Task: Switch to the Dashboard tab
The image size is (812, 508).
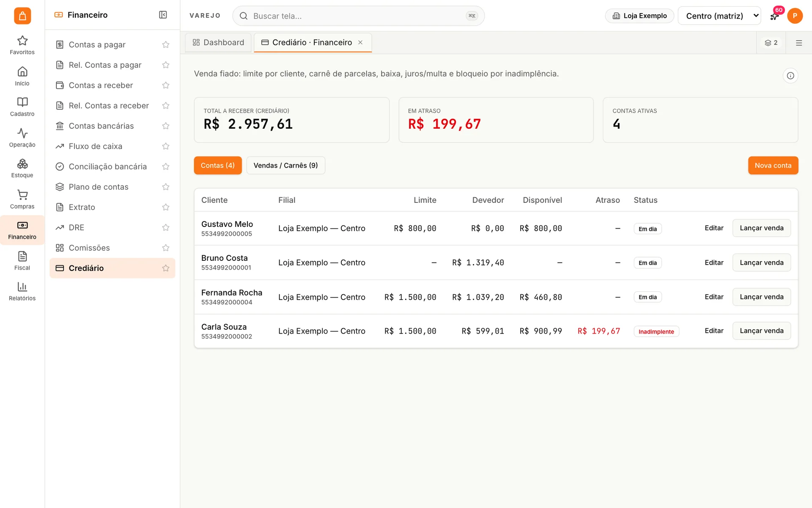Action: tap(218, 42)
